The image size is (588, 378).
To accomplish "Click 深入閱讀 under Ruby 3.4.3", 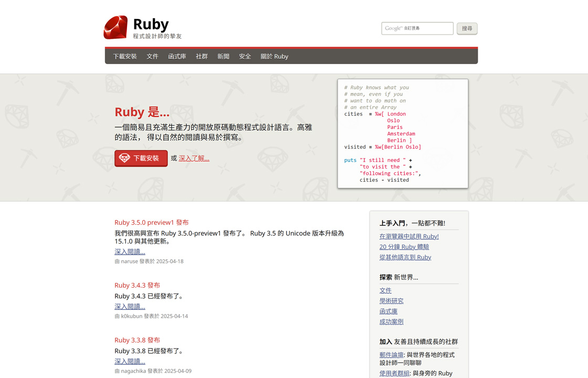I will pos(130,307).
